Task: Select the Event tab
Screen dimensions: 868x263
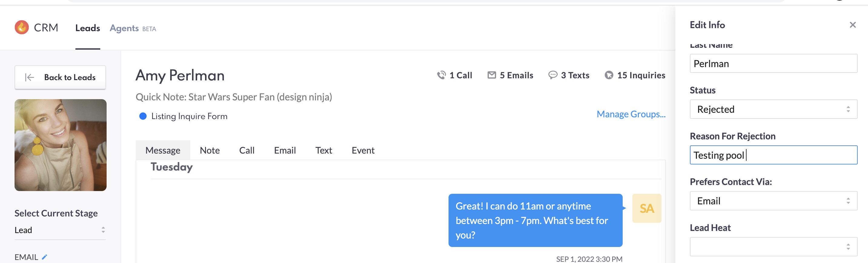Action: 363,150
